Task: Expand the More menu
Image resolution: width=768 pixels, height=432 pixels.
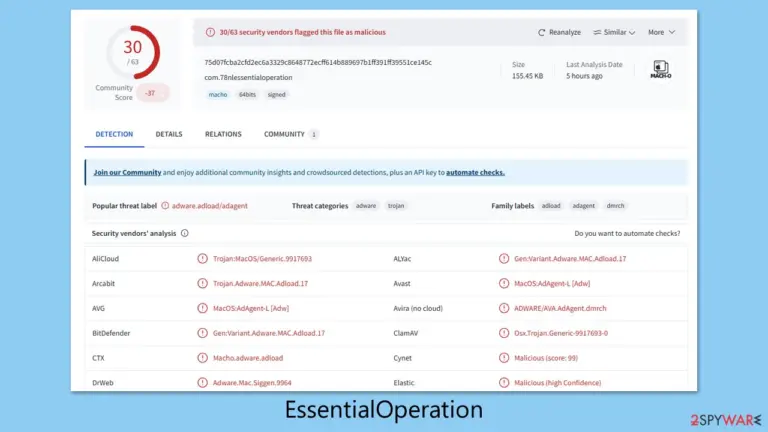Action: pos(661,32)
